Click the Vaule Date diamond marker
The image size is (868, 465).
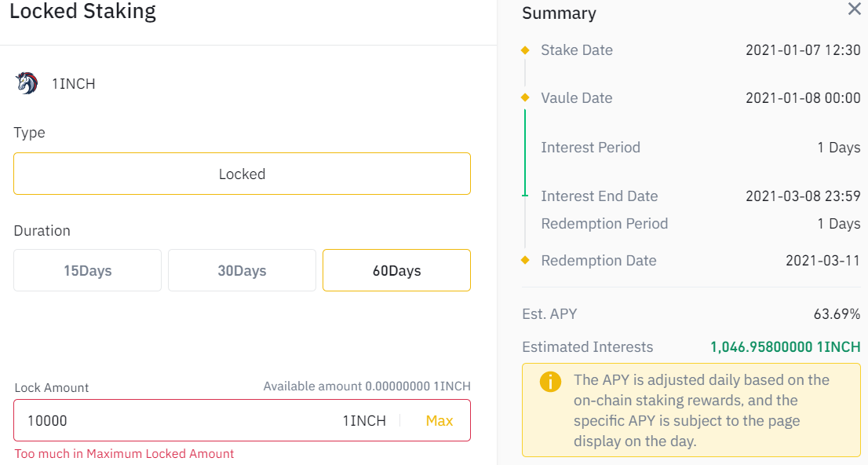click(525, 98)
